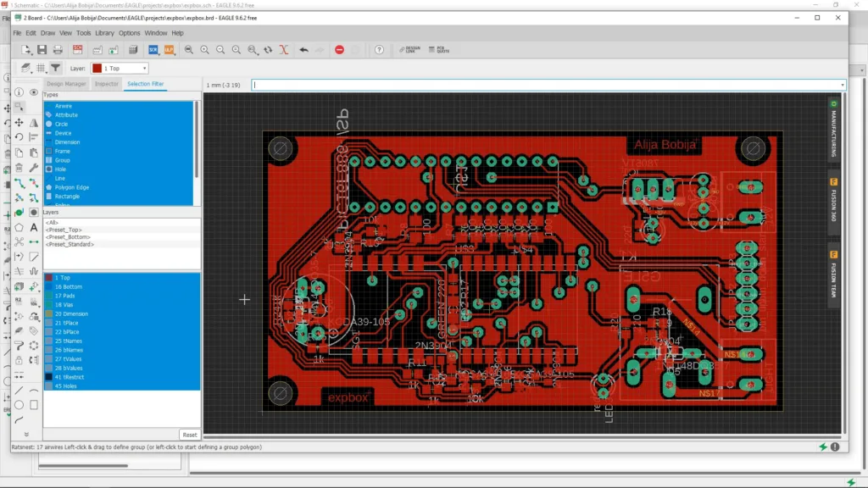Open the SCR script dropdown

coord(153,50)
